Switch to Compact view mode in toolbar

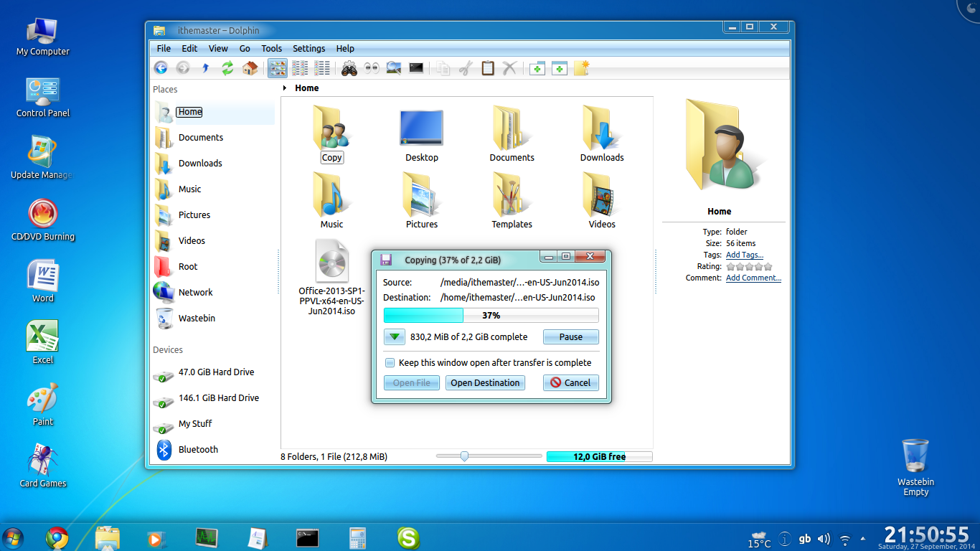(x=300, y=68)
